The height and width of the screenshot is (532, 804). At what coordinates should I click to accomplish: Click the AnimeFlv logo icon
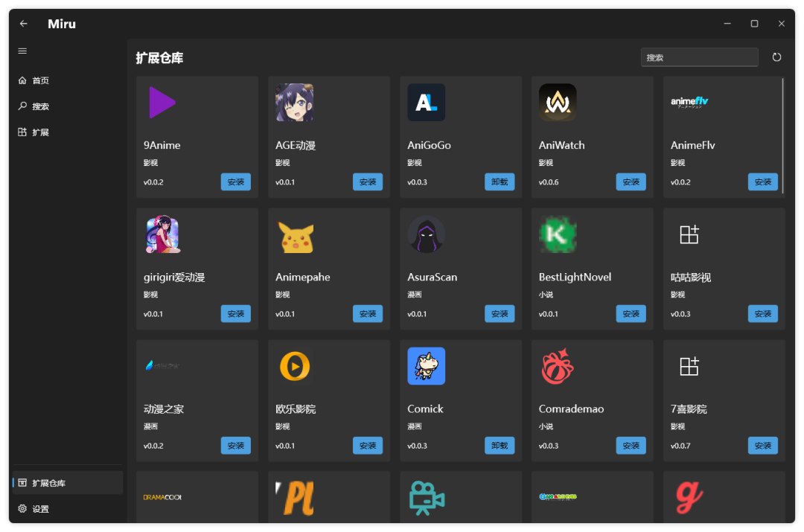[689, 103]
